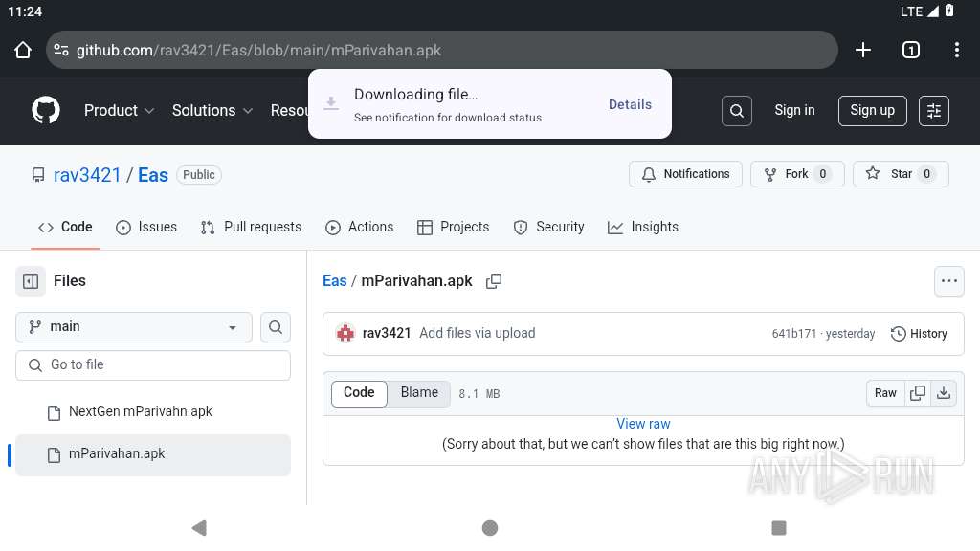The height and width of the screenshot is (551, 980).
Task: Tap Android home circle button
Action: pyautogui.click(x=490, y=528)
